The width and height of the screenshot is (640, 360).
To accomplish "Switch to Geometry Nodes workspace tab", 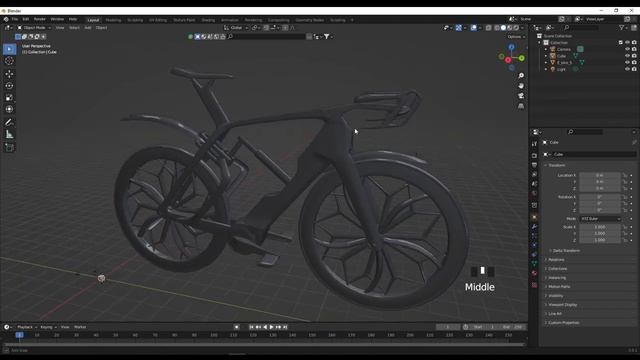I will click(x=309, y=20).
